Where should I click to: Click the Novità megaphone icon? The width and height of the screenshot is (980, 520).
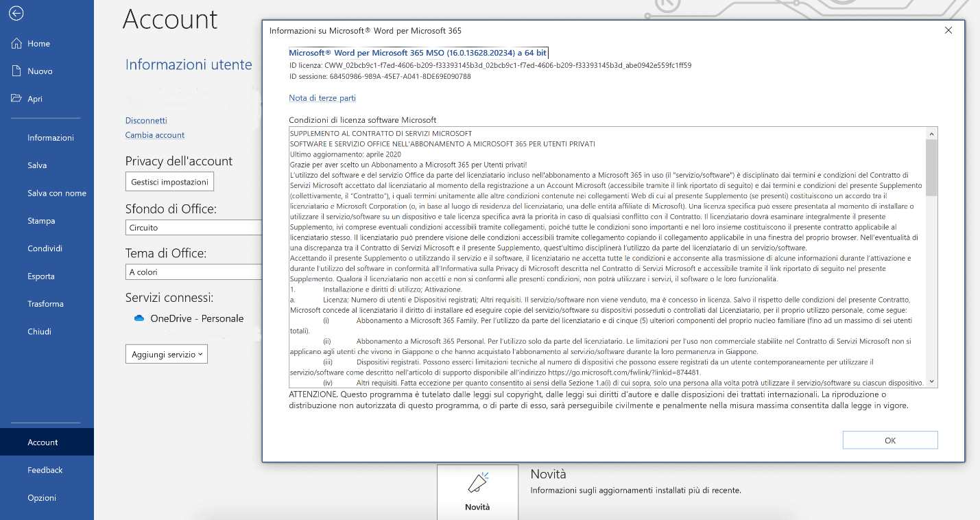pos(477,482)
